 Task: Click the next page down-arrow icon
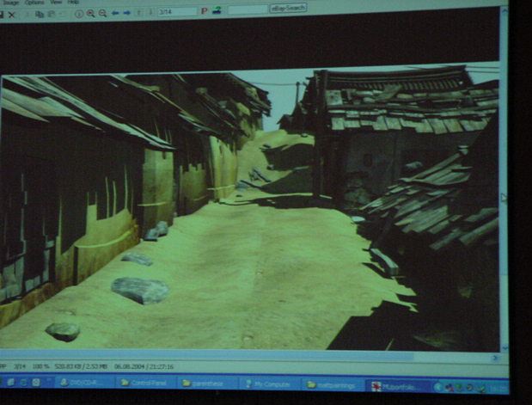coord(150,12)
